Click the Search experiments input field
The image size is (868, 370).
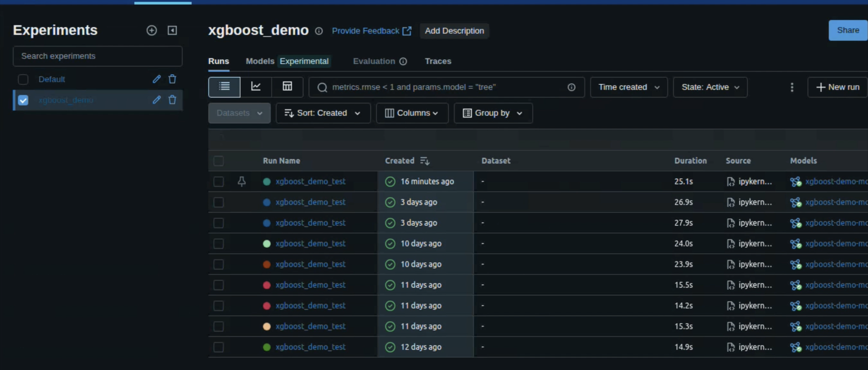click(x=97, y=56)
